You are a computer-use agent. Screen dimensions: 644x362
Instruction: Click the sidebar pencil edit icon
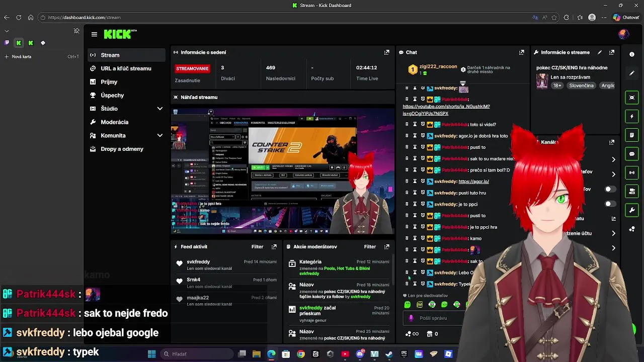pyautogui.click(x=632, y=73)
